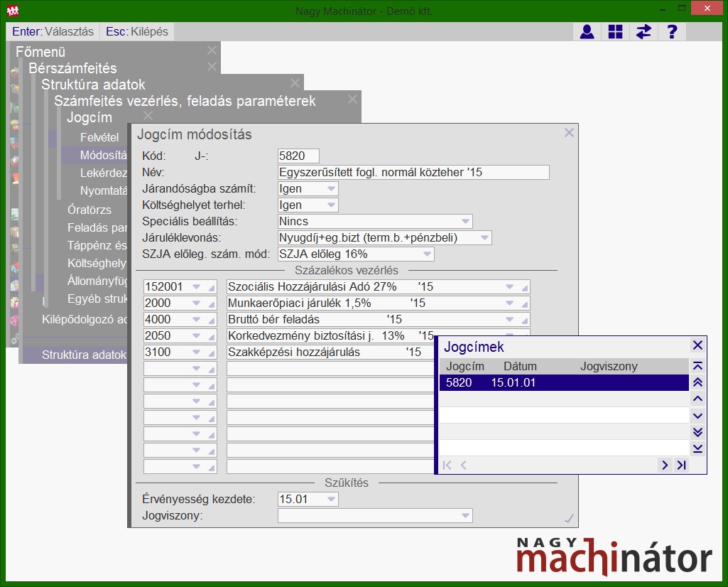Jump to top of Jogcímek list
The width and height of the screenshot is (728, 587).
(697, 367)
